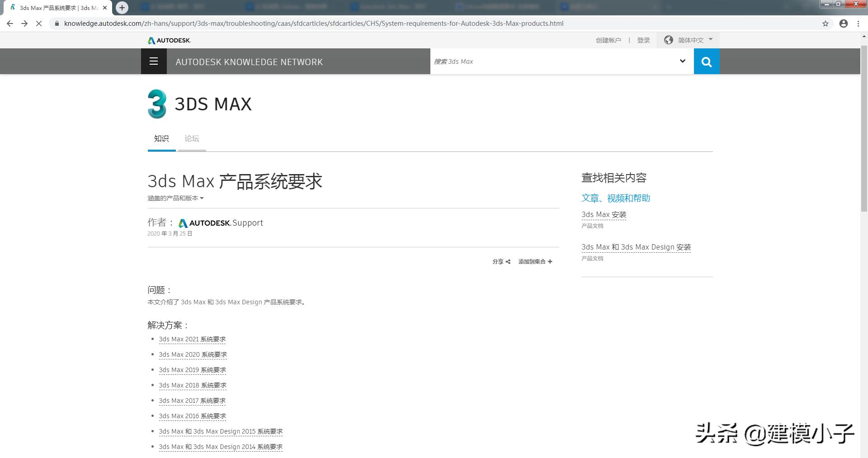Screen dimensions: 868x458
Task: Click the page refresh icon
Action: tap(38, 24)
